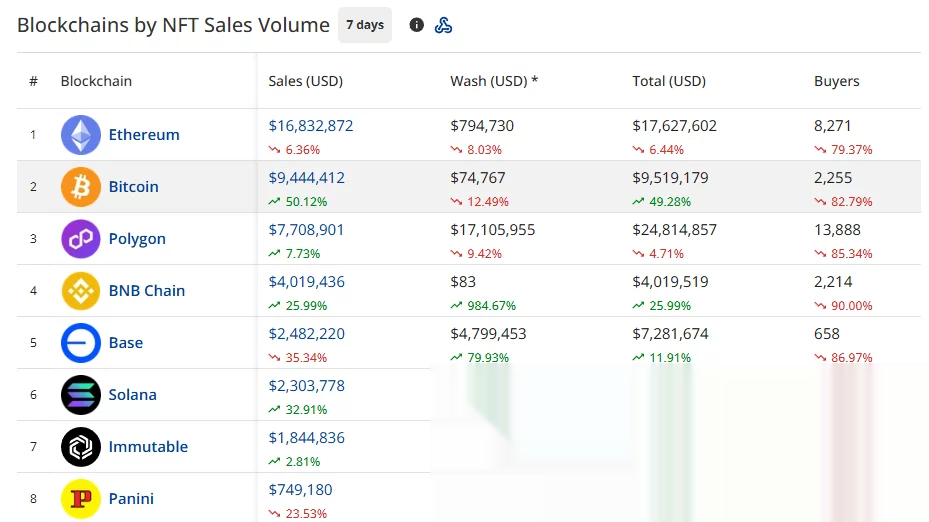Open the info icon beside 7 days
This screenshot has height=522, width=929.
[417, 25]
